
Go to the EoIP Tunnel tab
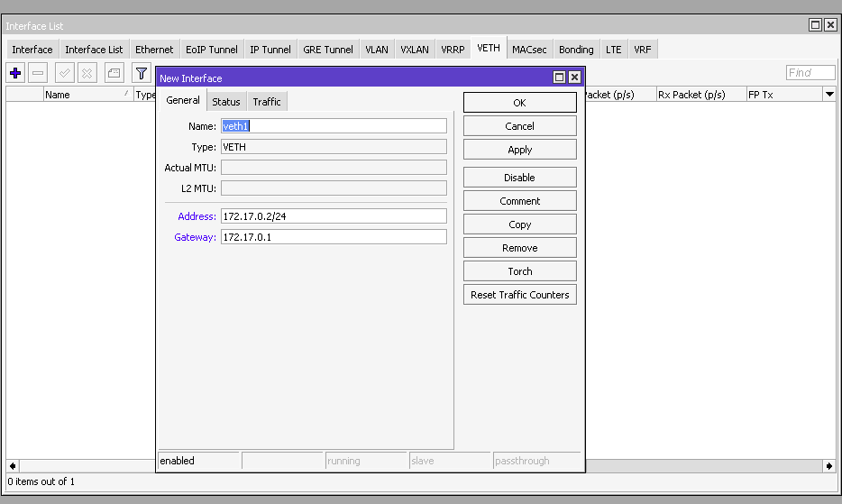tap(212, 50)
